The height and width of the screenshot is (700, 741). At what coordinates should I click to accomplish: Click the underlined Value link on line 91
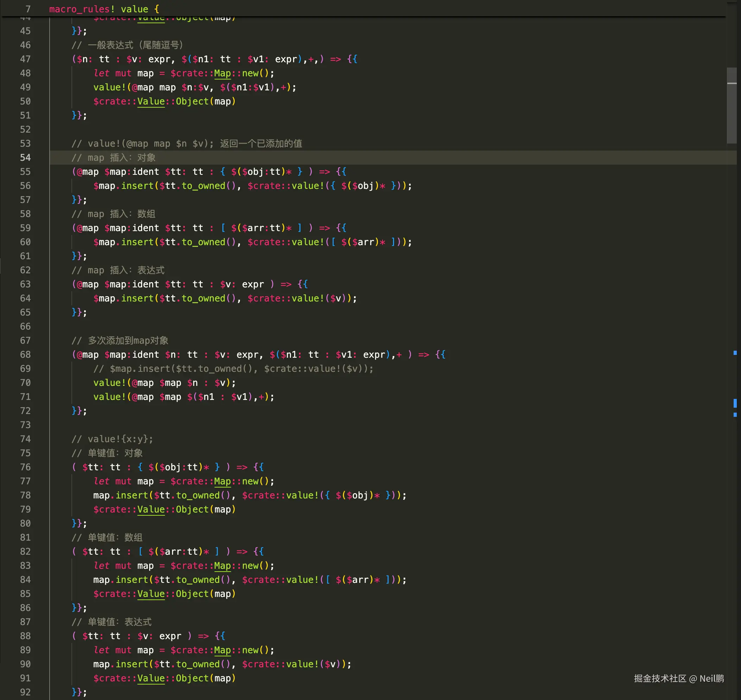coord(151,678)
